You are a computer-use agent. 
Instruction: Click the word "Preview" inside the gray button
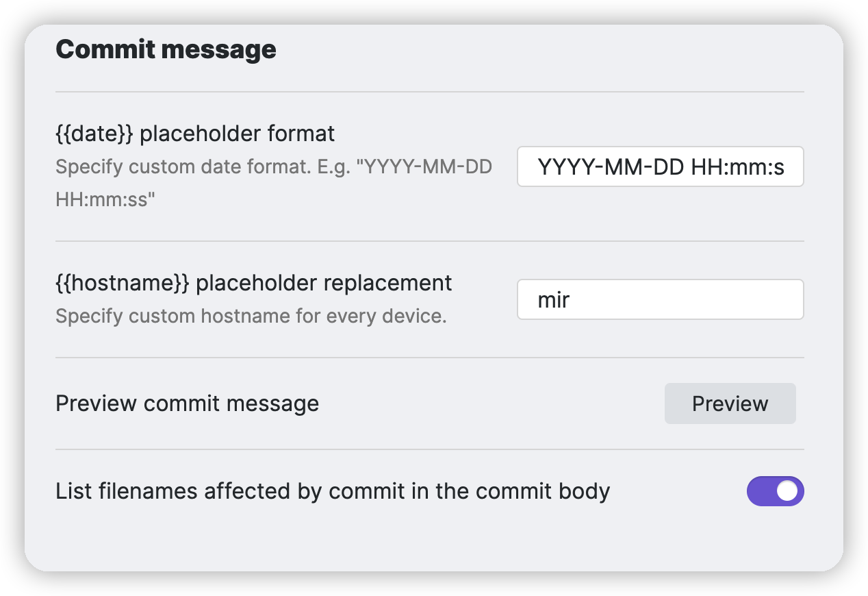pyautogui.click(x=730, y=403)
